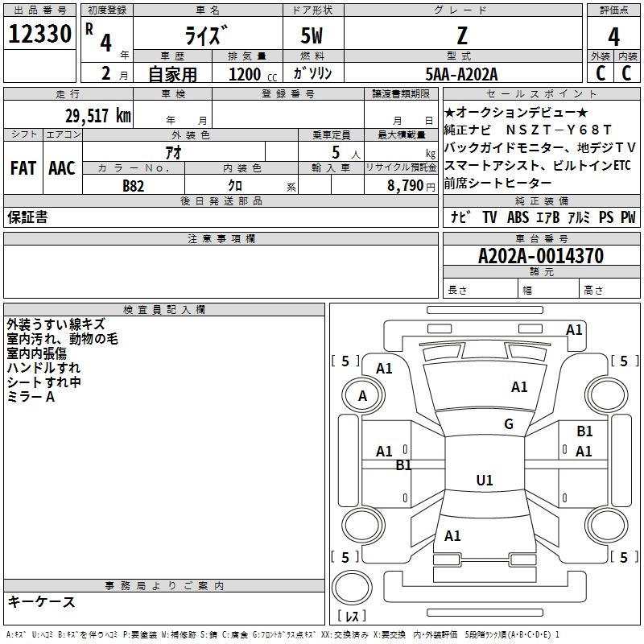Click the B1 mark beside the right door
Image resolution: width=644 pixels, height=644 pixels.
[584, 432]
